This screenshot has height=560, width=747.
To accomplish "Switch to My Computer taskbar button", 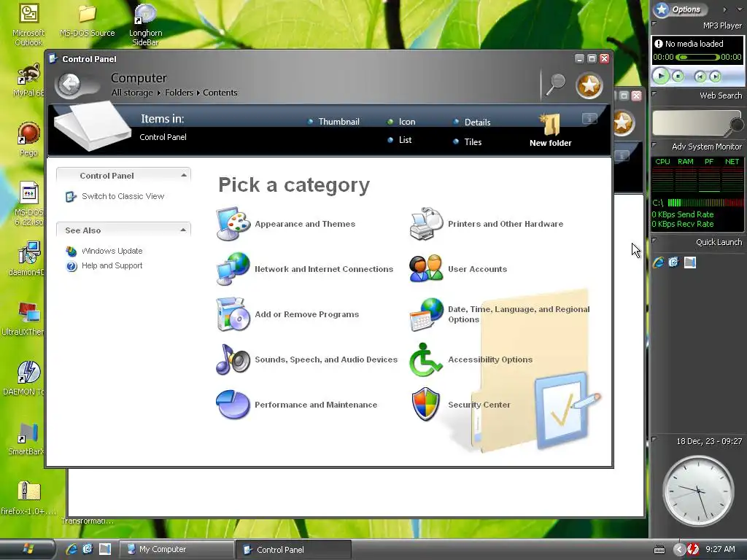I will pos(177,549).
